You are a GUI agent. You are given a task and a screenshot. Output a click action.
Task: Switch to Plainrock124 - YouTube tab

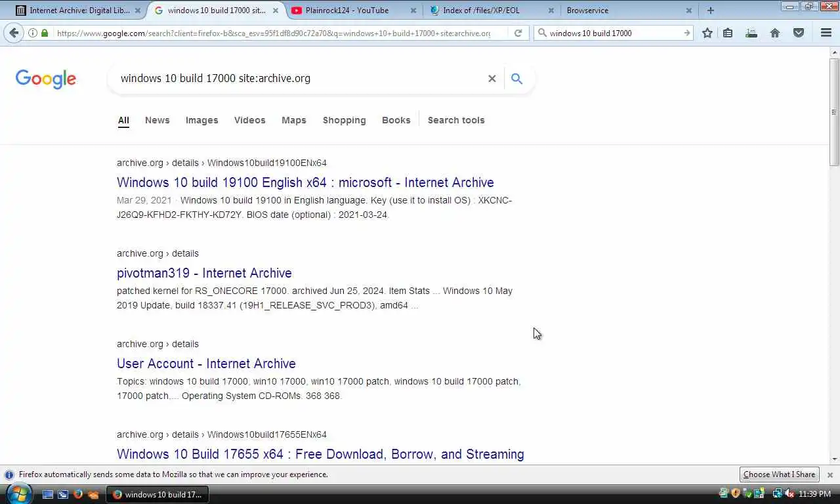(354, 10)
